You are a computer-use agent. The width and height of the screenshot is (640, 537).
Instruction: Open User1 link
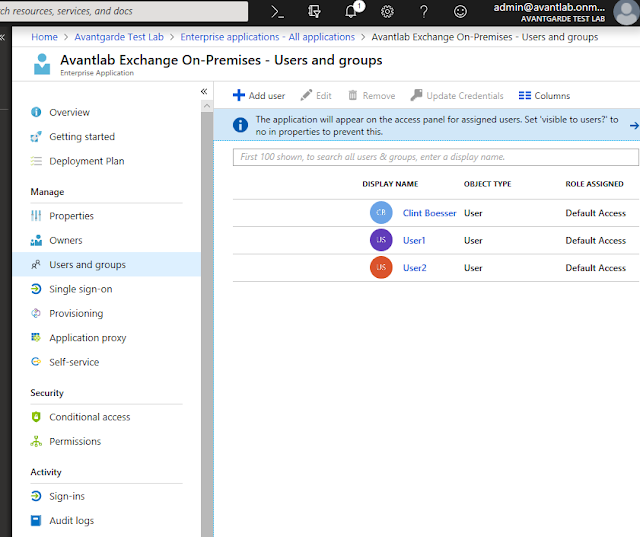tap(414, 240)
